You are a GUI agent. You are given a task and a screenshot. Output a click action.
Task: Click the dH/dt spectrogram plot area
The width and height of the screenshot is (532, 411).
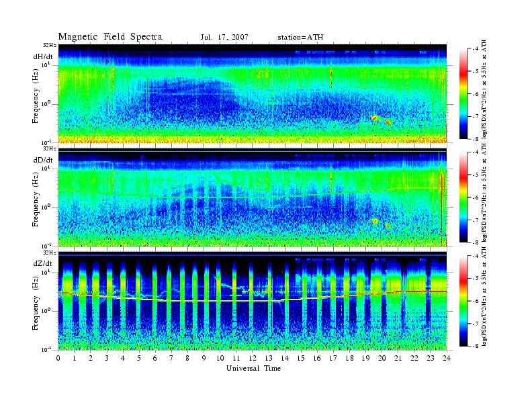(x=253, y=93)
